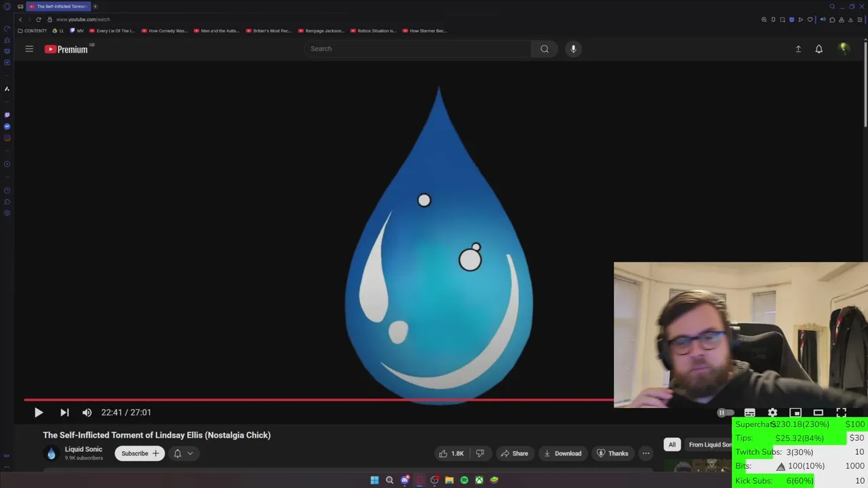This screenshot has height=488, width=868.
Task: Subscribe to Liquid Sonic channel
Action: pyautogui.click(x=140, y=453)
